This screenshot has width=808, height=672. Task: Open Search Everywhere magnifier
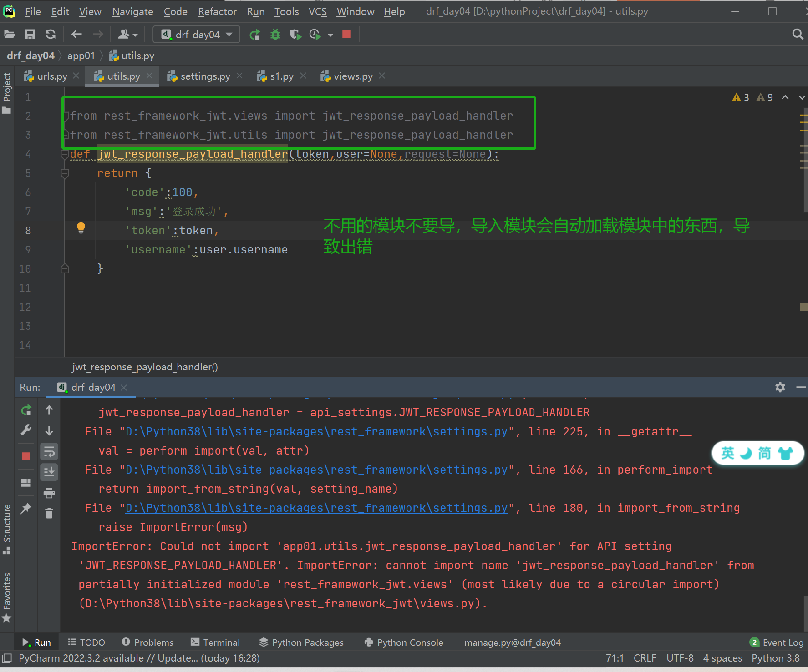798,35
